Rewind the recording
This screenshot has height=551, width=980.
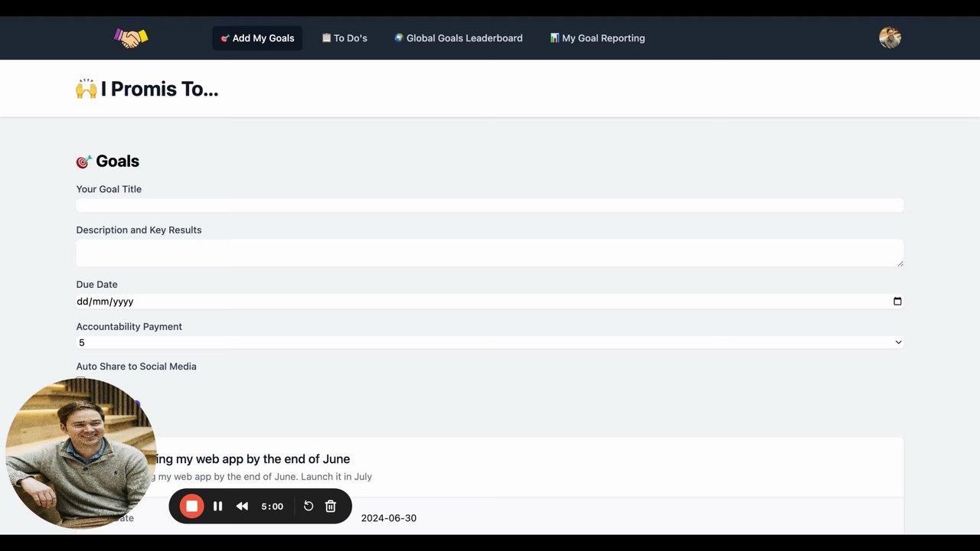click(x=242, y=506)
